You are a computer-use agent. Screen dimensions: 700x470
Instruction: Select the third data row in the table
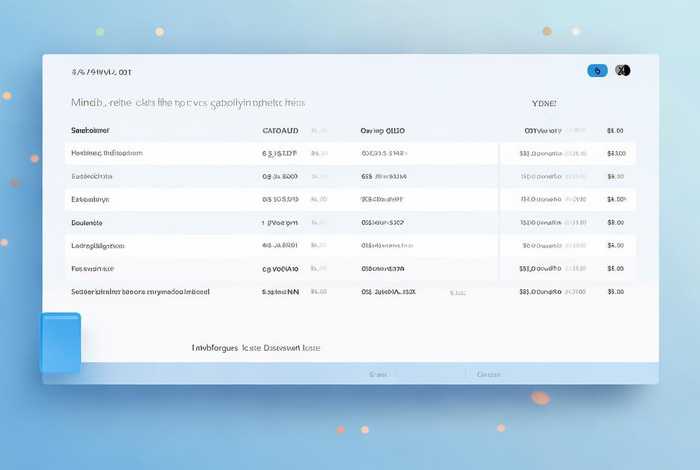[90, 199]
